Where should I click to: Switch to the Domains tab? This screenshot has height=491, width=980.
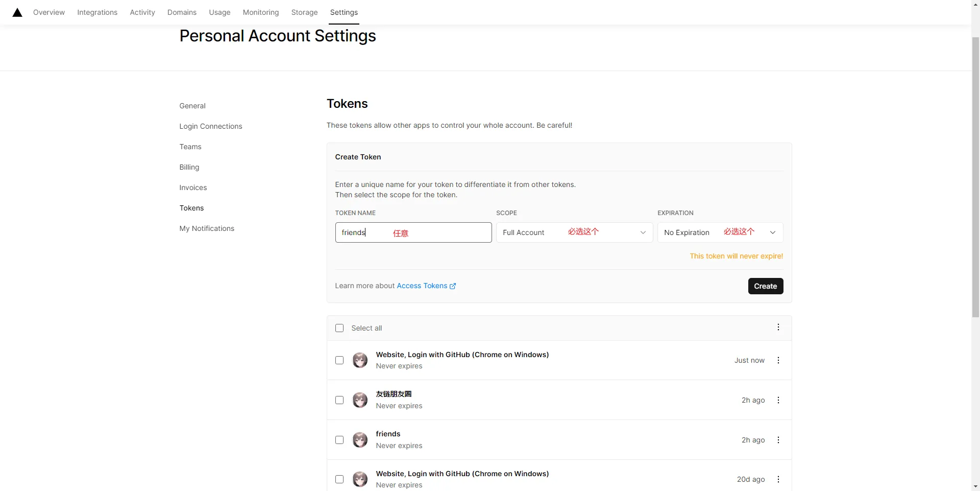(x=182, y=12)
